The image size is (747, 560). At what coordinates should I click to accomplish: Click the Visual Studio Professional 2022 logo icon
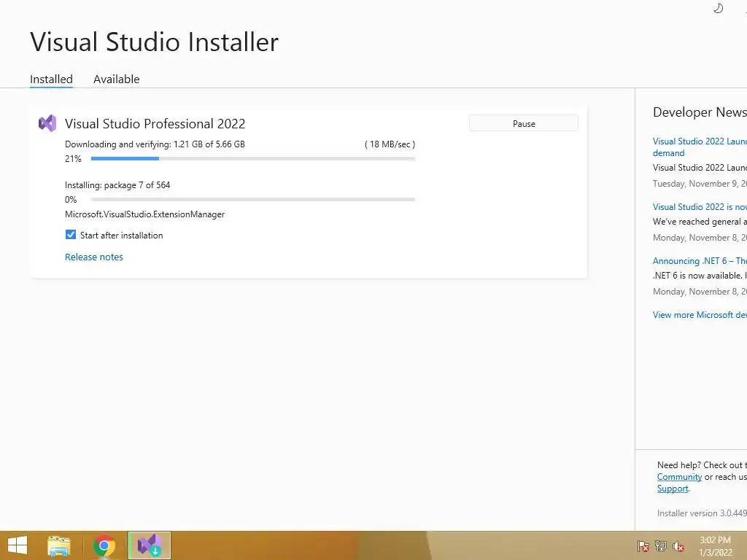[x=47, y=123]
